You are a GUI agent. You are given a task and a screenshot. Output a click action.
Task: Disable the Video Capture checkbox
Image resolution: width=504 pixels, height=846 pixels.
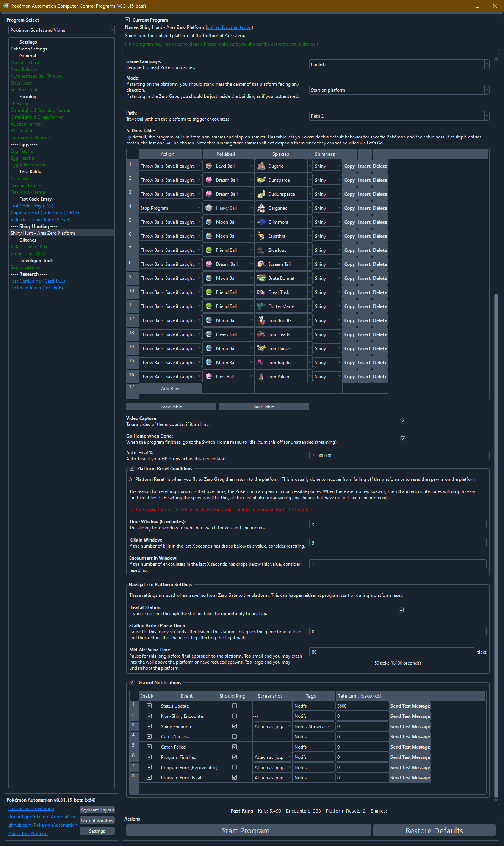[x=403, y=421]
